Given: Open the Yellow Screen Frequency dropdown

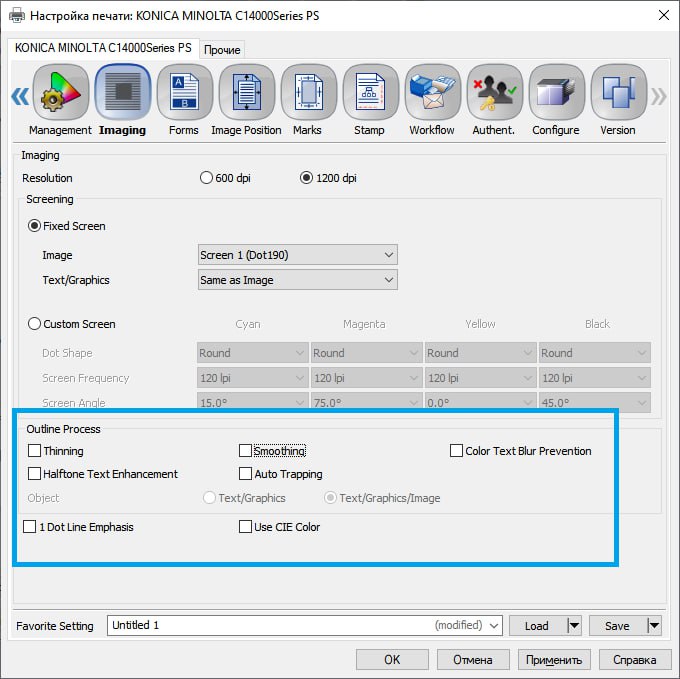Looking at the screenshot, I should [x=481, y=378].
